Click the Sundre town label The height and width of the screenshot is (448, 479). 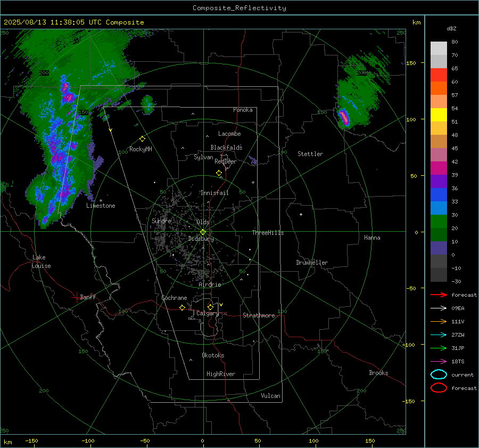tap(161, 221)
